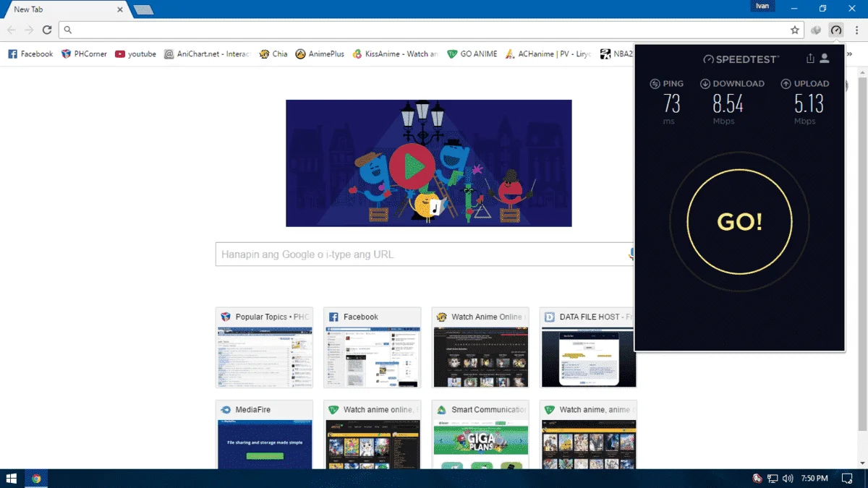868x488 pixels.
Task: Click the gray extension icon beside bookmark star
Action: [817, 30]
